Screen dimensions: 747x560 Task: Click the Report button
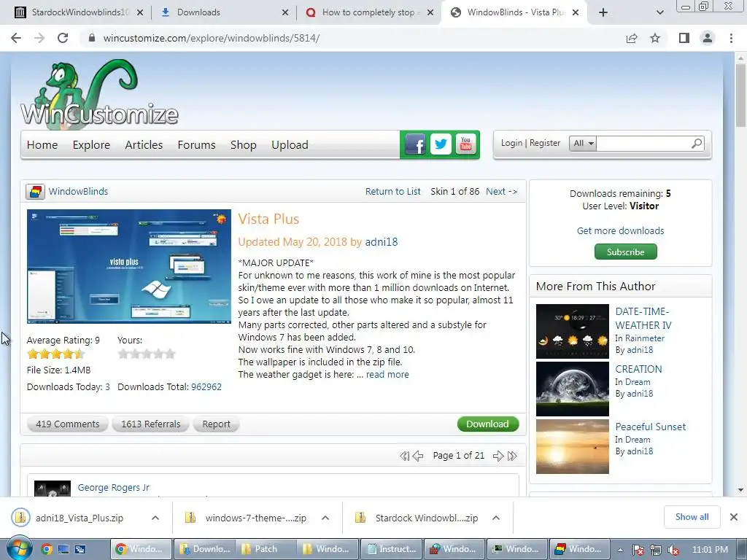click(x=216, y=424)
